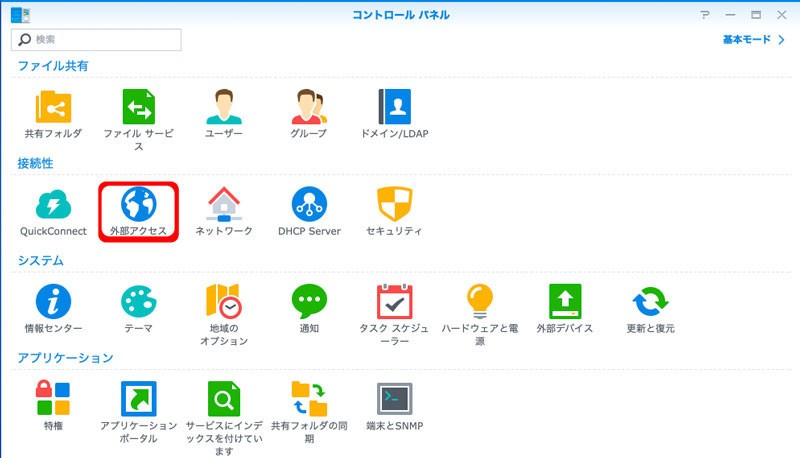Open DHCP Server settings
Viewport: 800px width, 458px height.
coord(309,204)
